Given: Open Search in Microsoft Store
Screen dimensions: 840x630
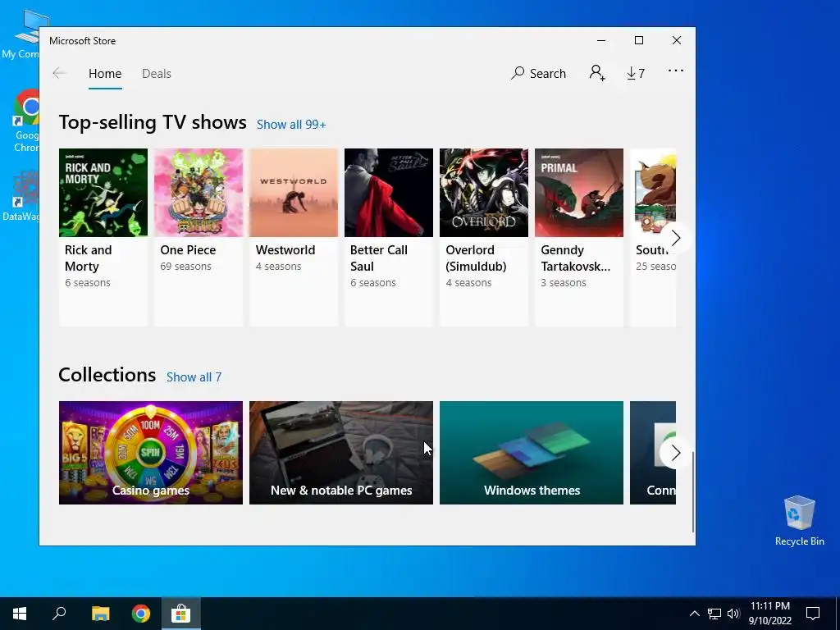Looking at the screenshot, I should point(538,73).
